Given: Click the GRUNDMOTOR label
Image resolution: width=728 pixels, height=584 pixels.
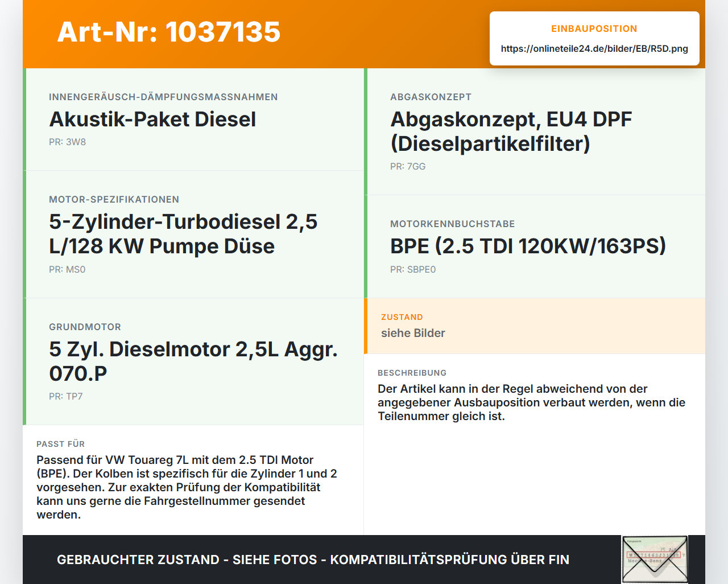Looking at the screenshot, I should tap(85, 327).
